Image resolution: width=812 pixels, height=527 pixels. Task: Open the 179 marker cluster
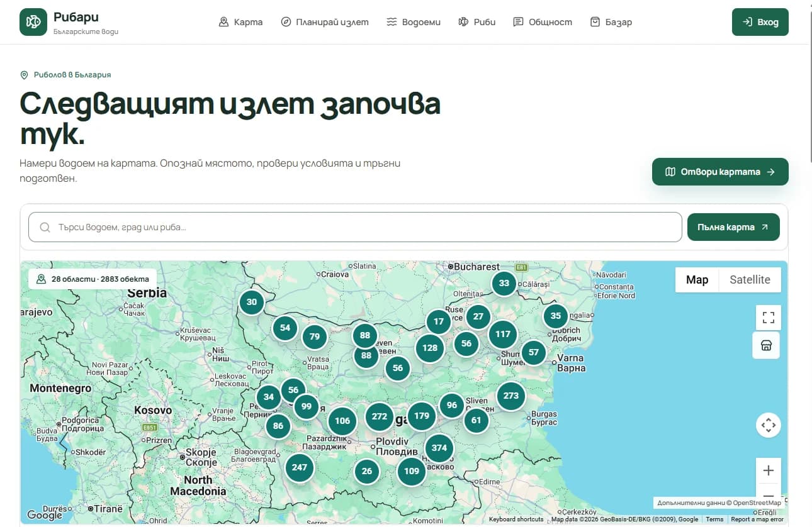click(422, 416)
